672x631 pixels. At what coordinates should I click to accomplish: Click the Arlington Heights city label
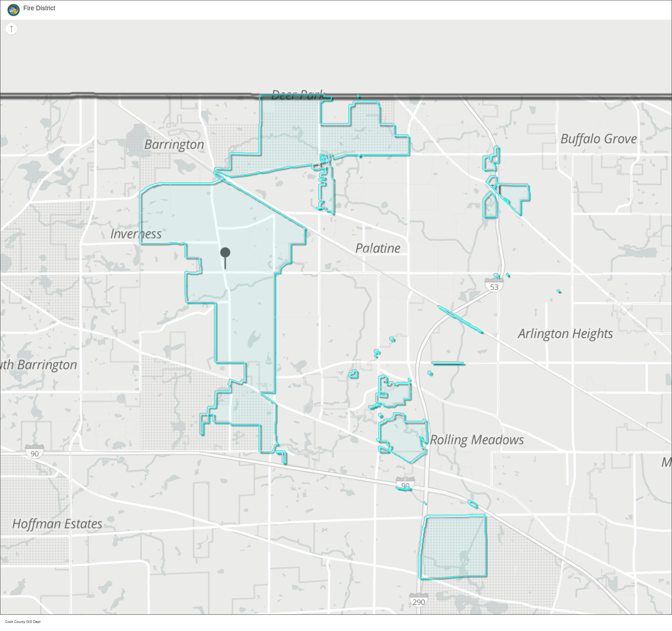[x=565, y=334]
